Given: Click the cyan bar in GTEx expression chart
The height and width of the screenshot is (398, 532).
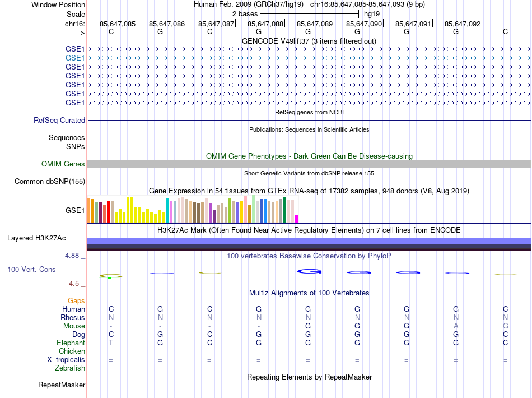Looking at the screenshot, I should click(x=167, y=210).
